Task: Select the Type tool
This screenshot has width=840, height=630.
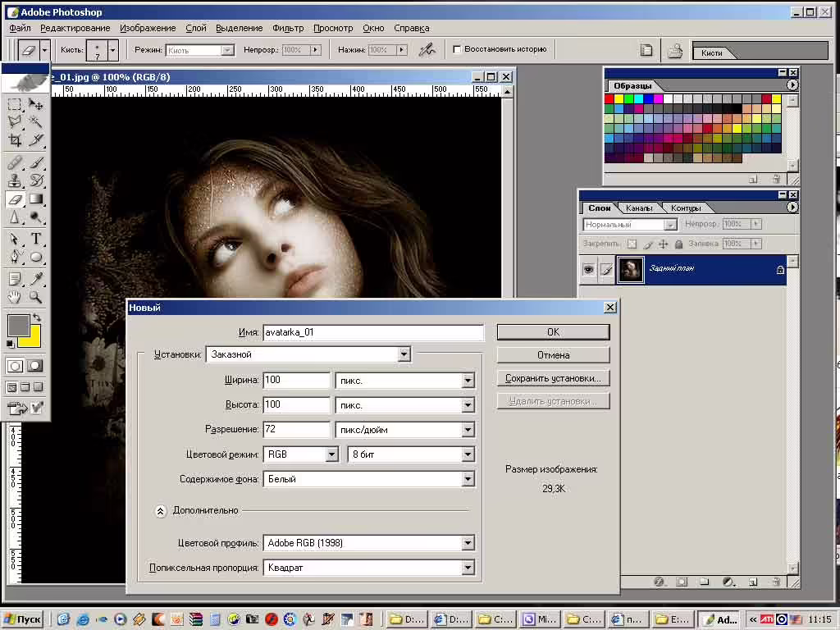Action: [36, 239]
